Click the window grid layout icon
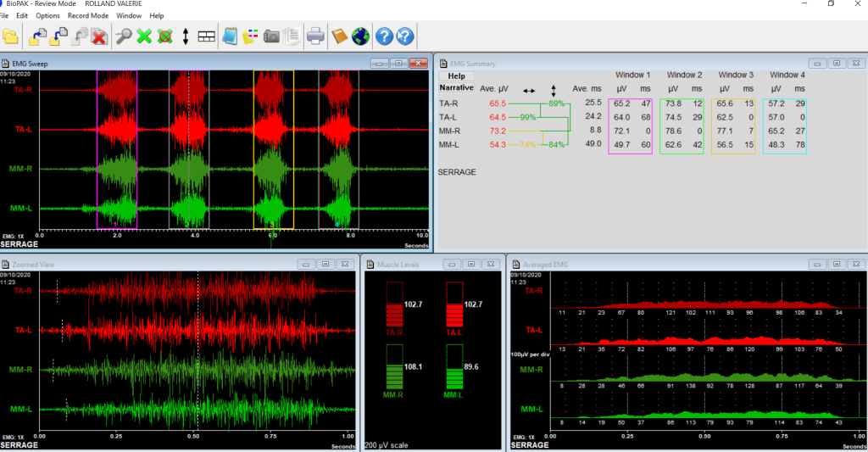The height and width of the screenshot is (452, 868). pyautogui.click(x=206, y=36)
